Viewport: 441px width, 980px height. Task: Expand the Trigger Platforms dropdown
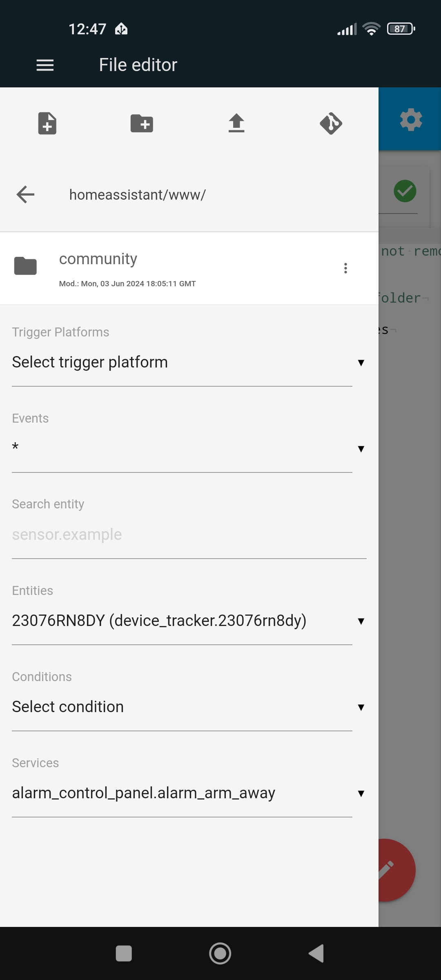point(188,362)
